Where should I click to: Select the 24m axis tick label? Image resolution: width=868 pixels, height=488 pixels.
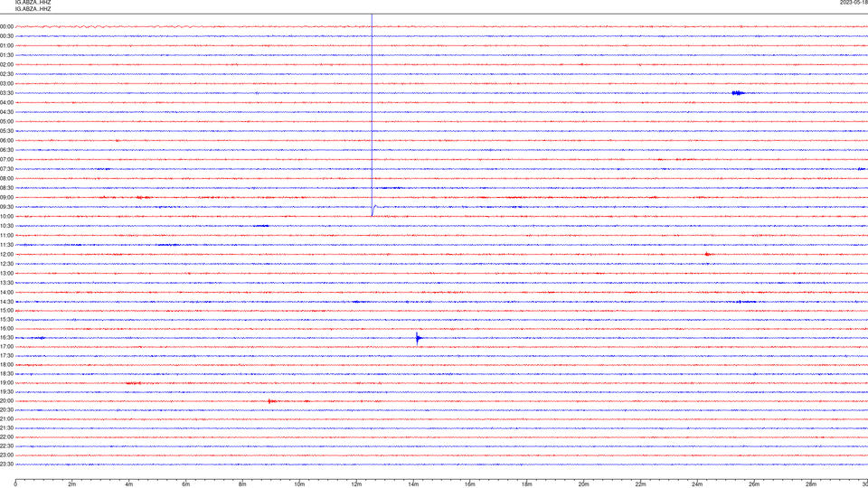pyautogui.click(x=697, y=484)
